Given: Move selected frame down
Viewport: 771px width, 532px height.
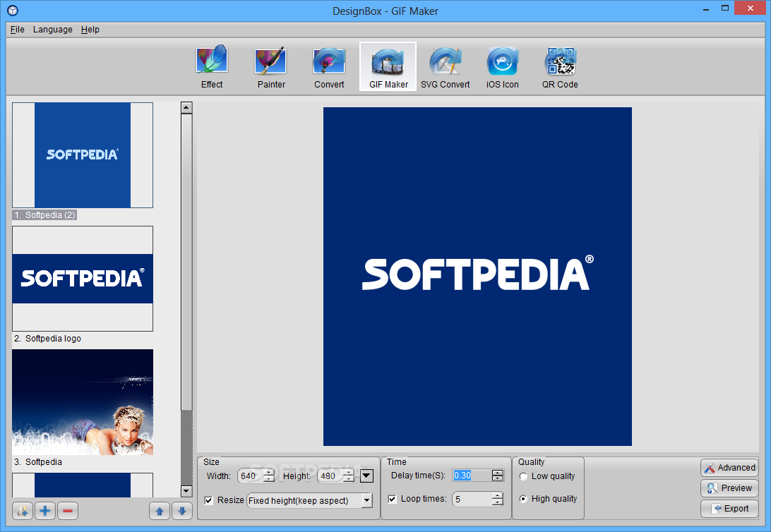Looking at the screenshot, I should pos(182,511).
